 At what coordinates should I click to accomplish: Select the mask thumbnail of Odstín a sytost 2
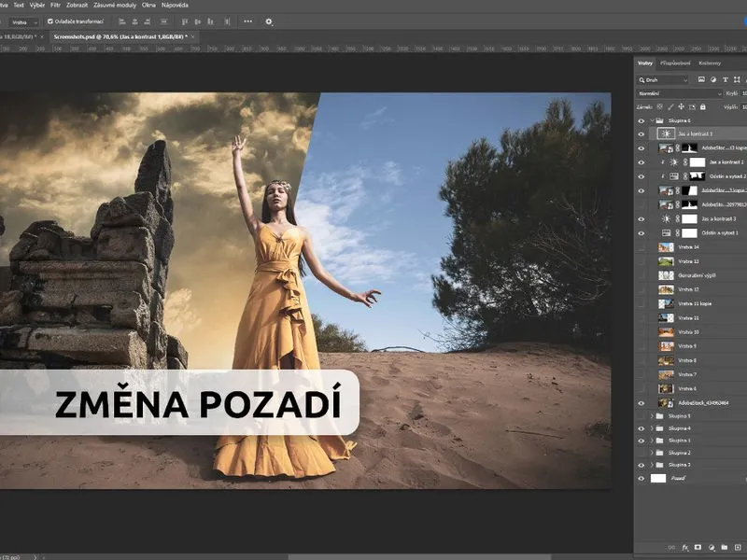[697, 176]
